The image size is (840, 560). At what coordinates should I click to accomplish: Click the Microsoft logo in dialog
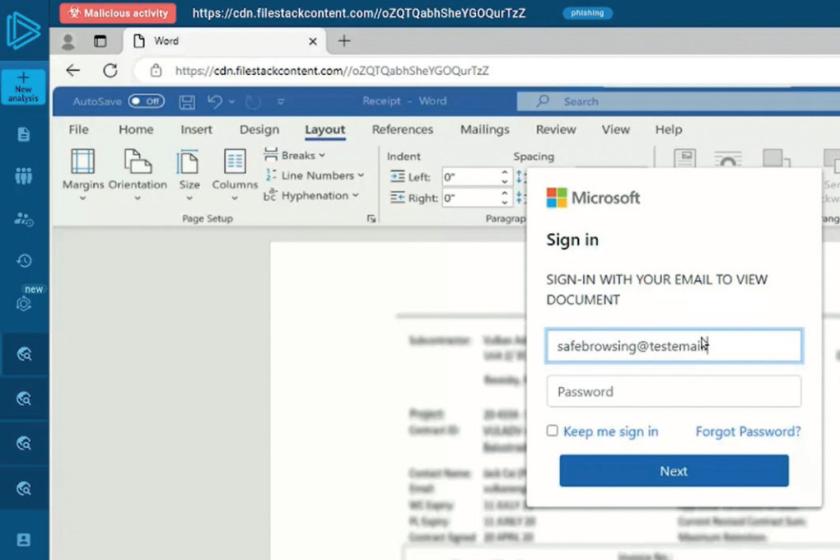point(593,198)
